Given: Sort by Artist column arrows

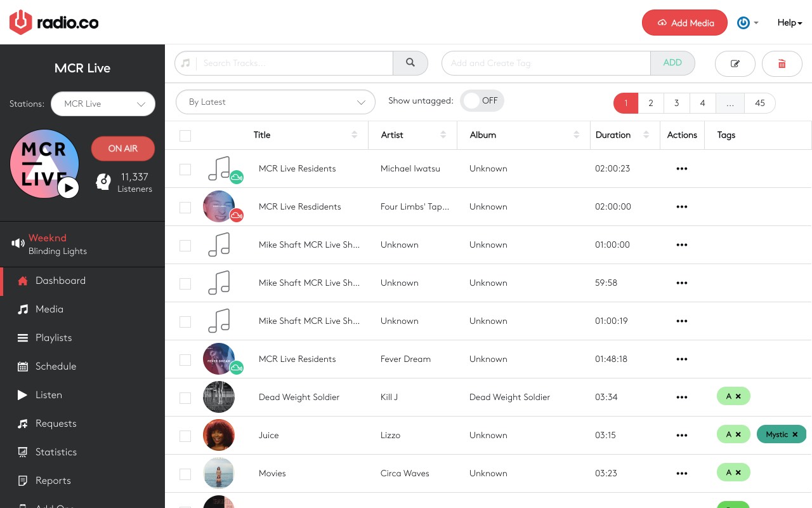Looking at the screenshot, I should pyautogui.click(x=443, y=135).
